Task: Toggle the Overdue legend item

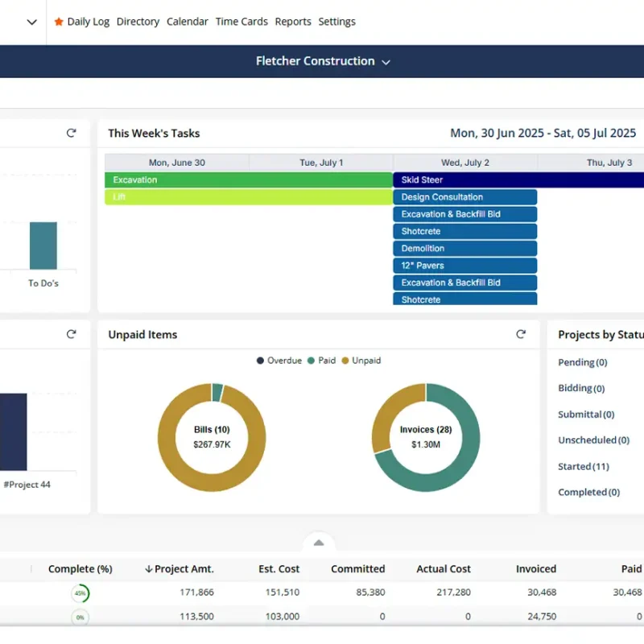Action: coord(279,361)
